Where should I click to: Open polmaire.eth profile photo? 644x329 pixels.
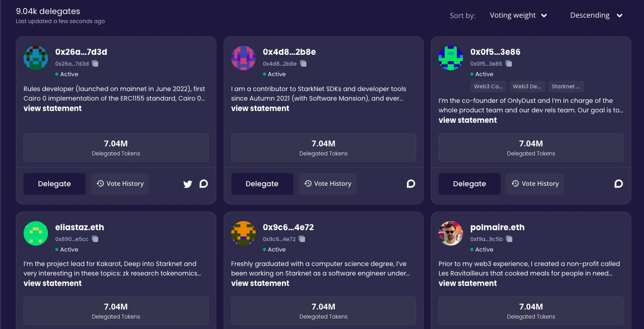pyautogui.click(x=451, y=233)
